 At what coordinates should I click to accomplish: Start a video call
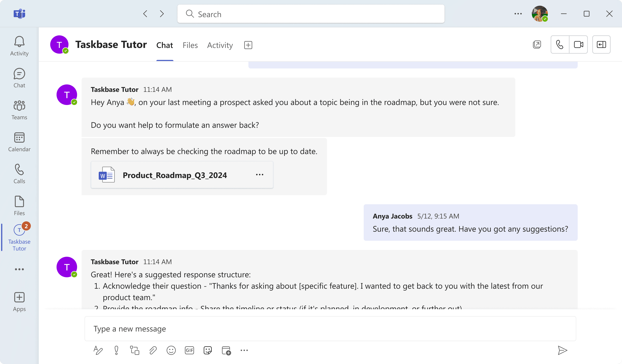point(578,45)
